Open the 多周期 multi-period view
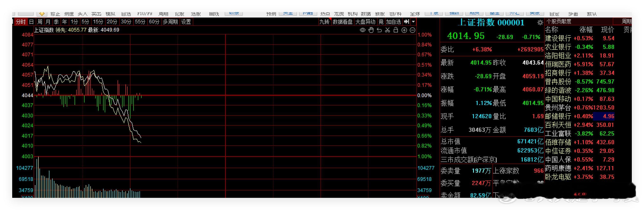This screenshot has height=210, width=644. pyautogui.click(x=170, y=22)
